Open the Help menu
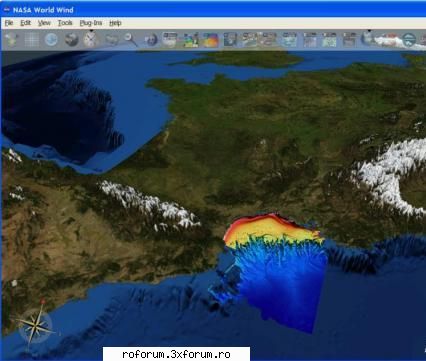The height and width of the screenshot is (361, 426). (x=115, y=23)
